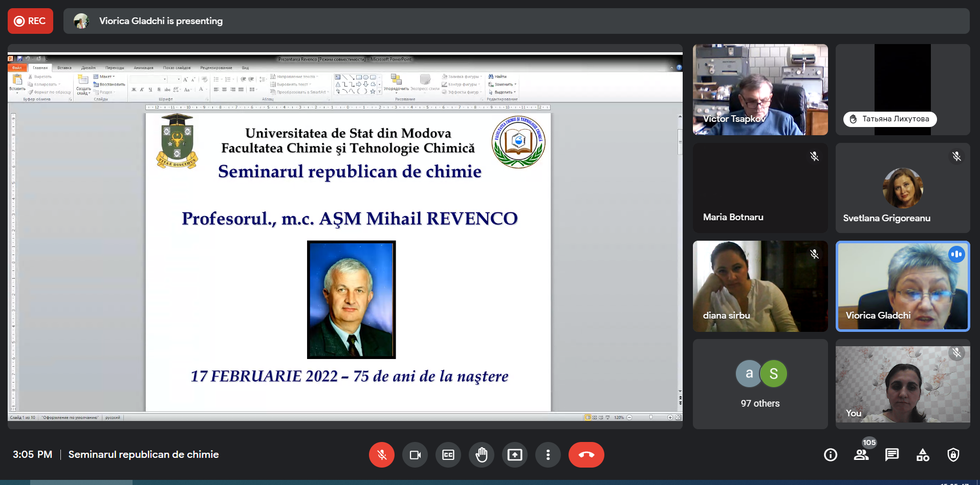Toggle the camera on or off
Screen dimensions: 980x485
415,455
